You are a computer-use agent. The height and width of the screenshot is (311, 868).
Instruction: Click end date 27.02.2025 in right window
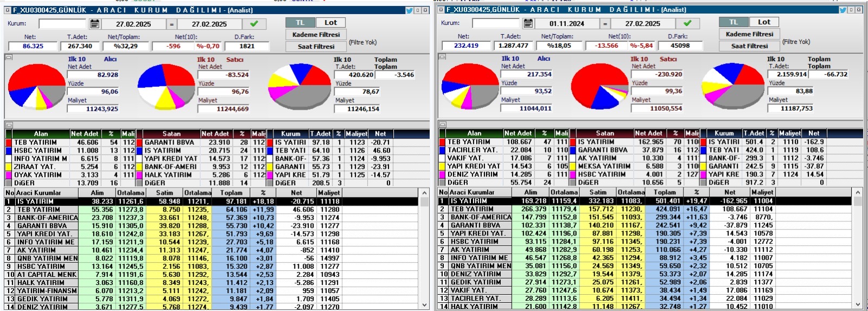tap(643, 23)
